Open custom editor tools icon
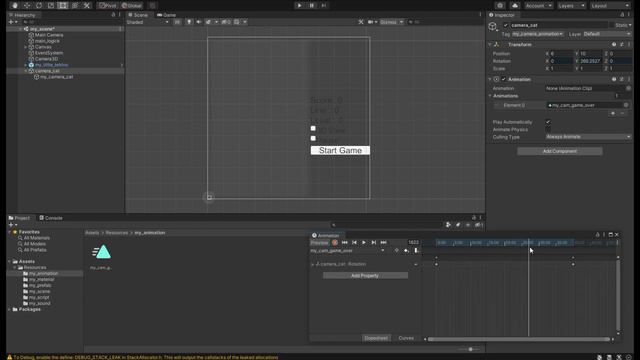Image resolution: width=640 pixels, height=360 pixels. coord(87,6)
